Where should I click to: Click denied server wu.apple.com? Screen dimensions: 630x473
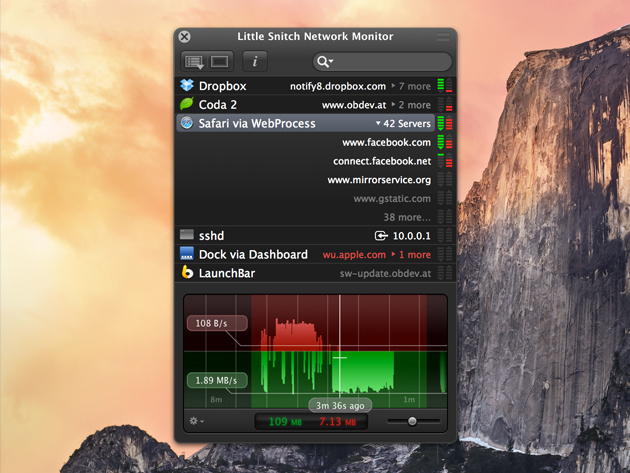click(x=354, y=255)
